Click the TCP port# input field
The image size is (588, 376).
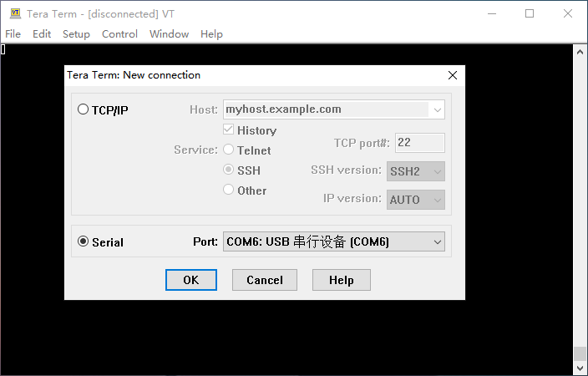tap(419, 143)
